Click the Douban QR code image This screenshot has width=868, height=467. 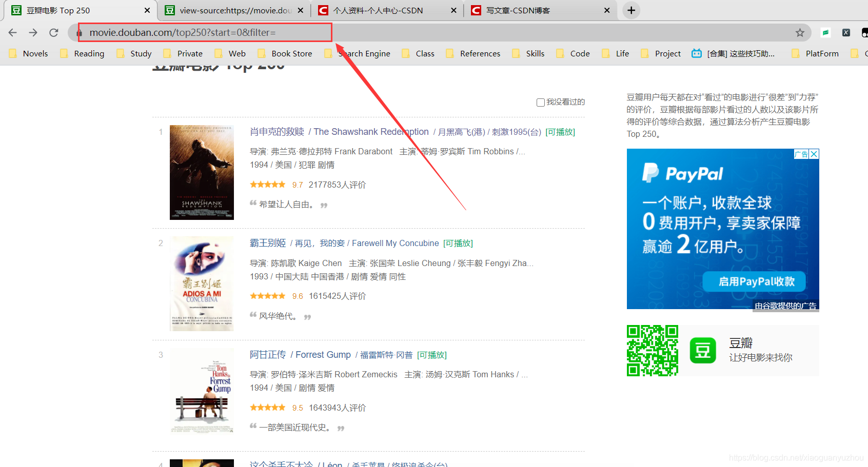click(x=653, y=351)
